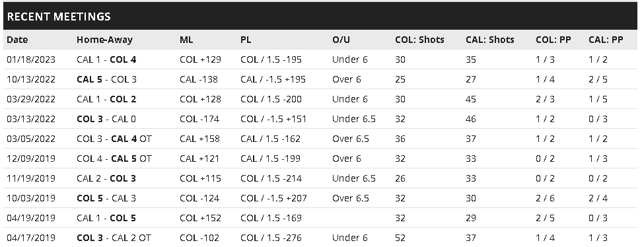Select the CAL: PP column header
The height and width of the screenshot is (247, 644).
coord(606,40)
